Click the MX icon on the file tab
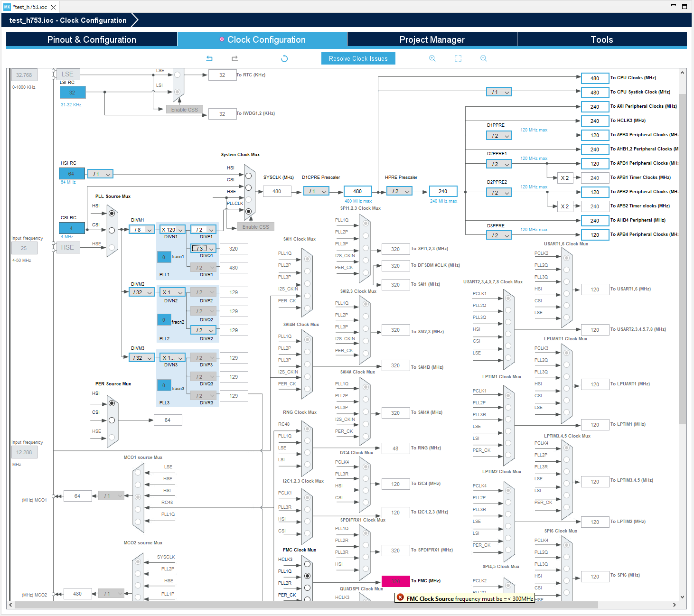 6,7
